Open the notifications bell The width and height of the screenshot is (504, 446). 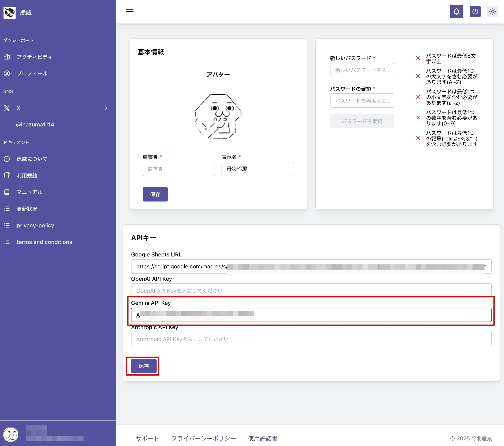click(x=456, y=12)
